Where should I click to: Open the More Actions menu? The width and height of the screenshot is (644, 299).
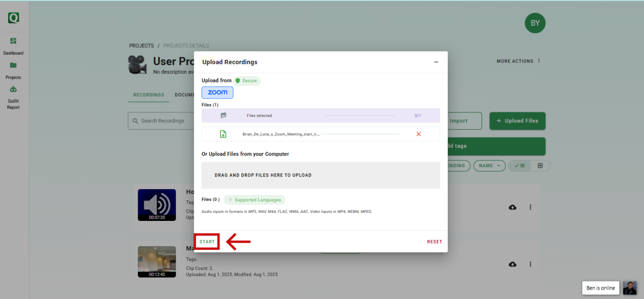point(519,61)
